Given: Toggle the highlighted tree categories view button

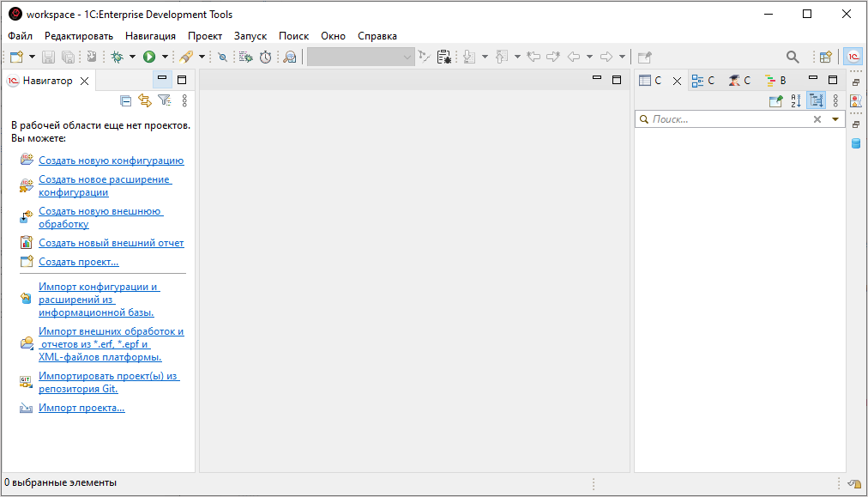Looking at the screenshot, I should pyautogui.click(x=815, y=100).
